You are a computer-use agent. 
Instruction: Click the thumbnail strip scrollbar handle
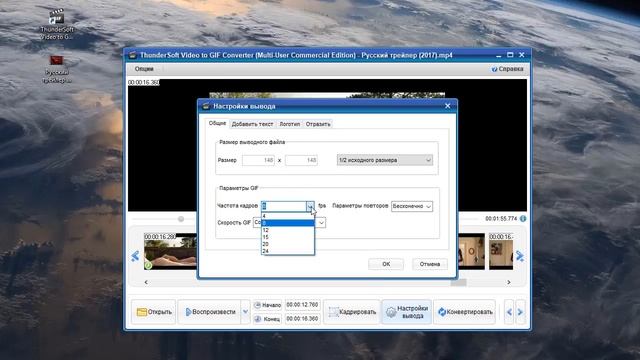[x=458, y=282]
